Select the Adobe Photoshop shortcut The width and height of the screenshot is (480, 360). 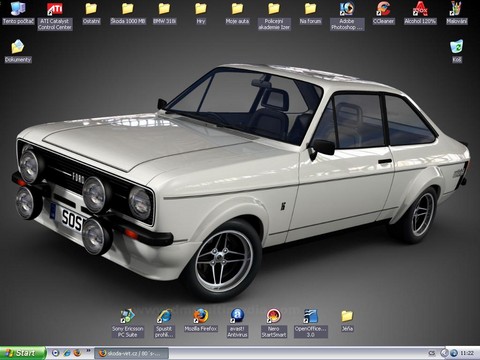pyautogui.click(x=347, y=16)
